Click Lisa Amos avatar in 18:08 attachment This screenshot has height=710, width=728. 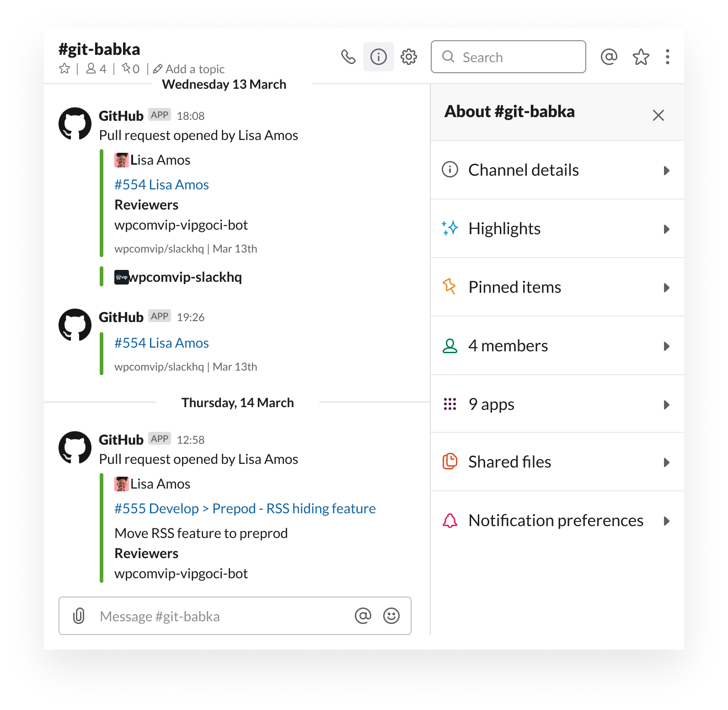pyautogui.click(x=122, y=160)
